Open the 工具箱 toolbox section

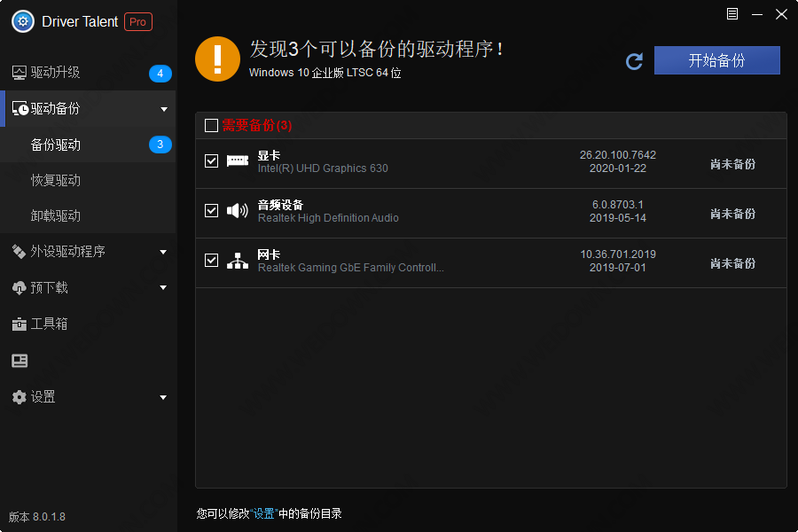(x=88, y=324)
